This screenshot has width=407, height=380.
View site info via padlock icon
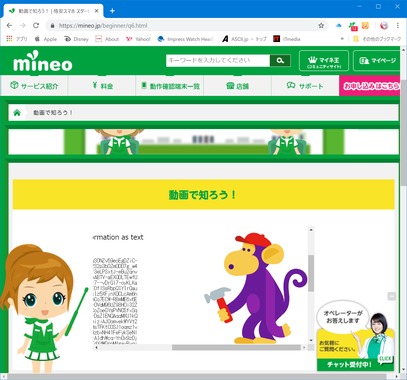(52, 26)
